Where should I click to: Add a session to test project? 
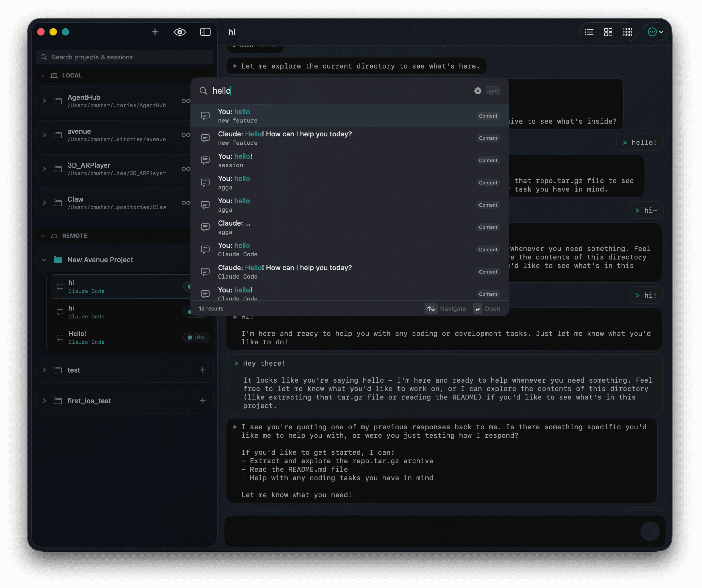(x=203, y=370)
